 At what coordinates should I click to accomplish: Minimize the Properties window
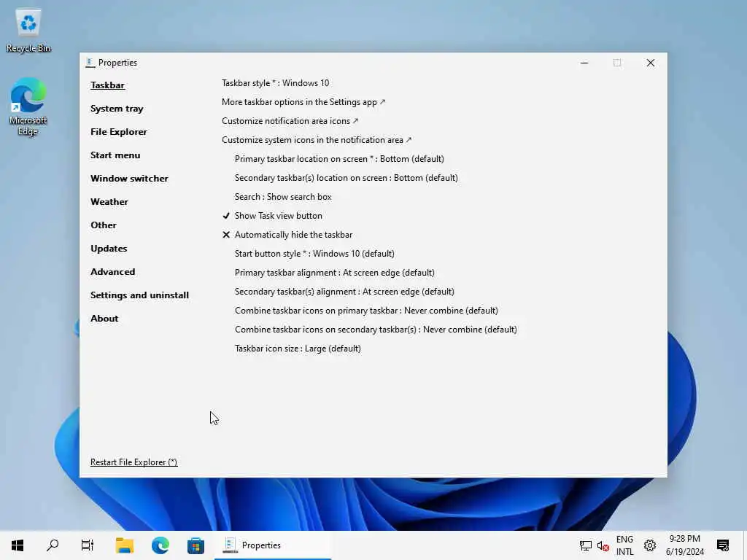584,63
